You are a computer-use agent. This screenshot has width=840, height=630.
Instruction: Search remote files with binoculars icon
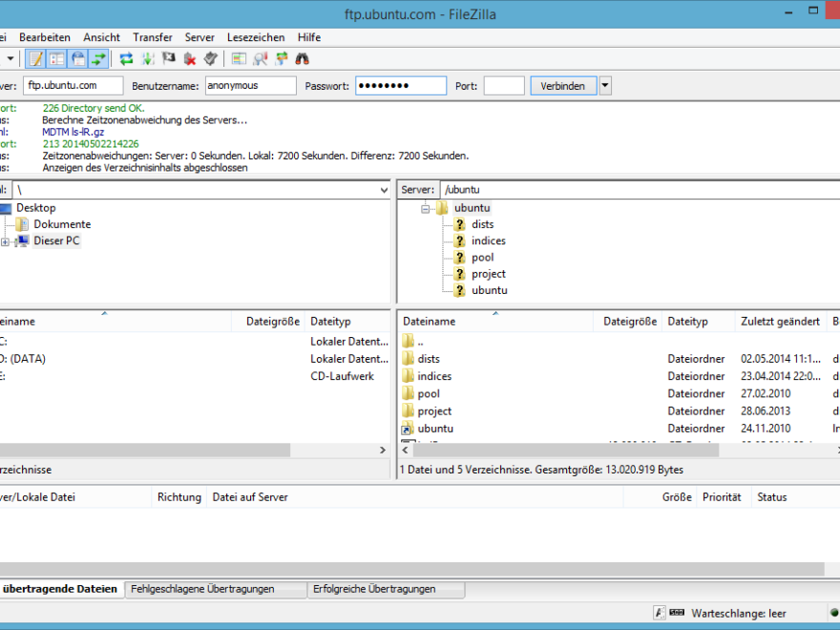303,59
